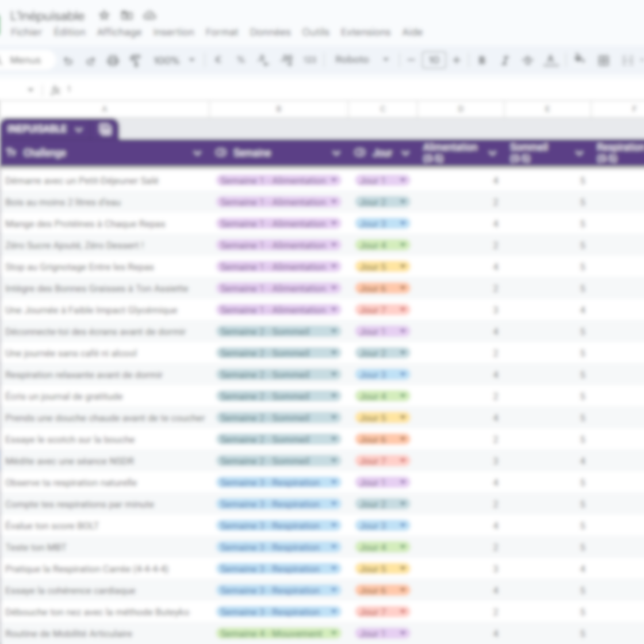Open the borders options icon

603,60
